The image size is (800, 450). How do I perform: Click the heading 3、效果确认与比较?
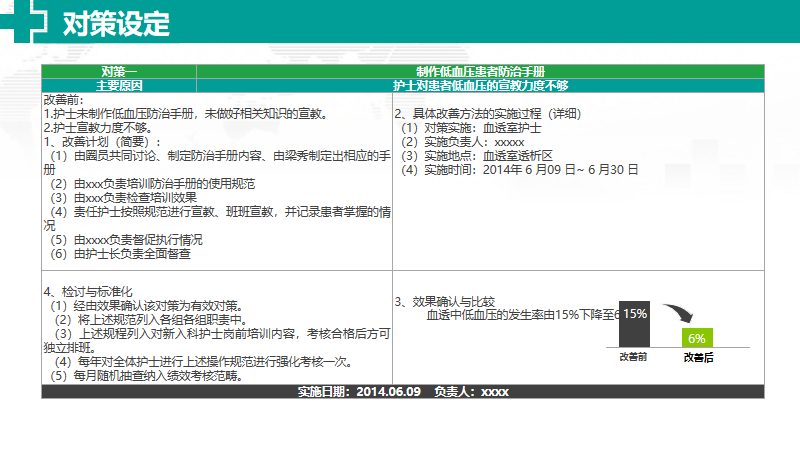point(445,302)
